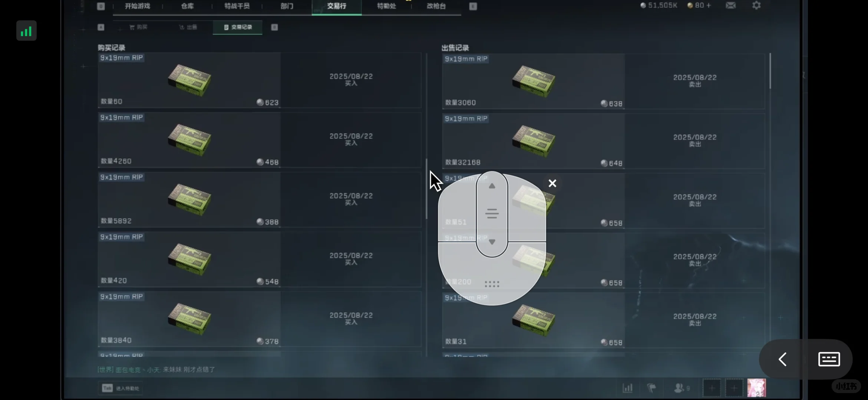The width and height of the screenshot is (868, 400).
Task: Click the flag icon in the bottom bar
Action: tap(651, 388)
